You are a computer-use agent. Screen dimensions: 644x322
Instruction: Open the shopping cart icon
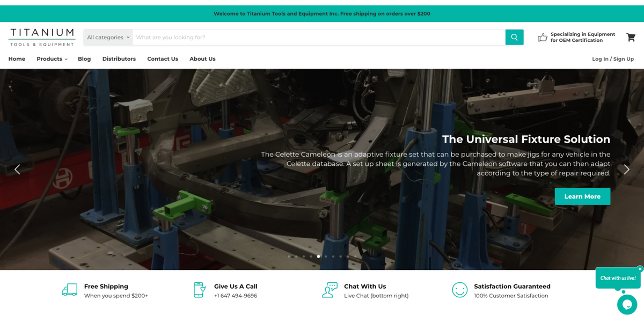point(631,37)
